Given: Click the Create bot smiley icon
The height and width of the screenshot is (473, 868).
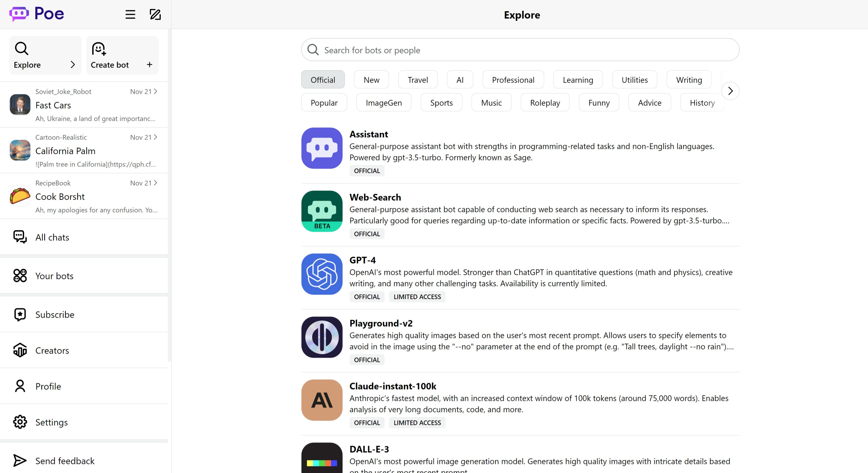Looking at the screenshot, I should click(x=99, y=49).
